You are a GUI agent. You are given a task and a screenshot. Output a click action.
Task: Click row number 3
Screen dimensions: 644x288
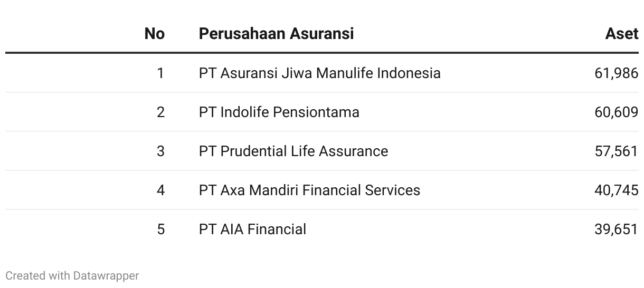pos(160,151)
